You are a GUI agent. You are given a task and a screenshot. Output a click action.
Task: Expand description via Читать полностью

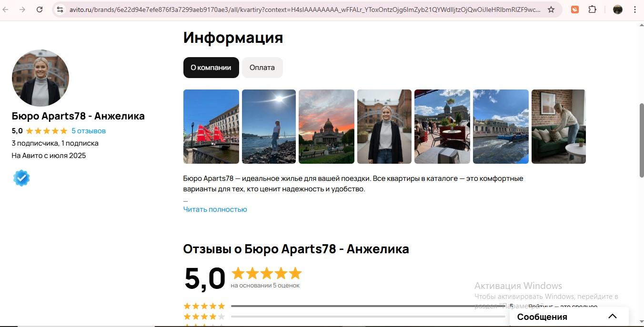point(215,209)
